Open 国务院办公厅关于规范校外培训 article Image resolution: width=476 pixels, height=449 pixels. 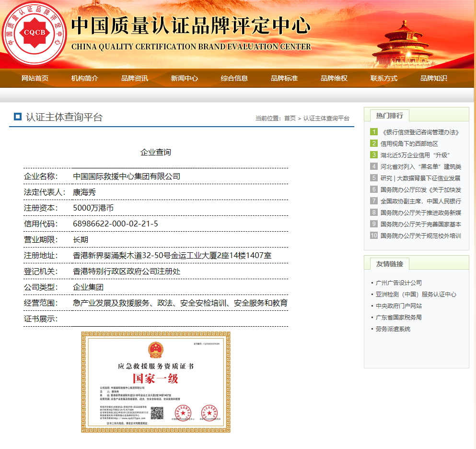click(x=421, y=236)
